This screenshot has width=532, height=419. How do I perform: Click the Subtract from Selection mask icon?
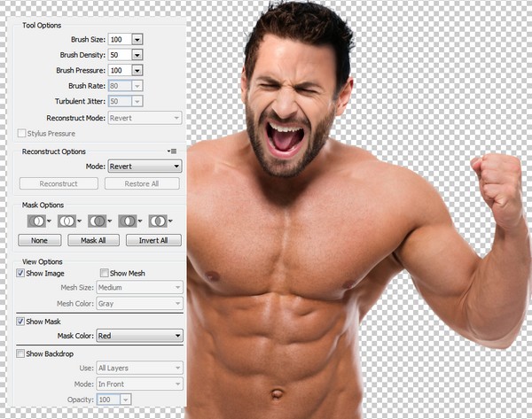click(96, 221)
